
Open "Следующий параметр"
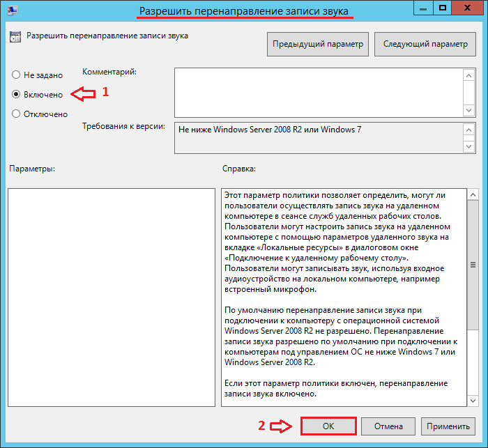[x=425, y=44]
